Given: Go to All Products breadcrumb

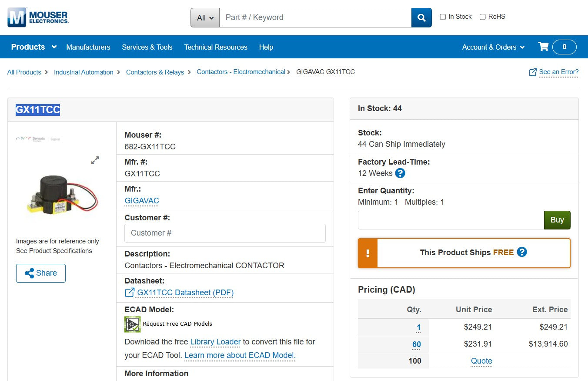Looking at the screenshot, I should coord(24,72).
